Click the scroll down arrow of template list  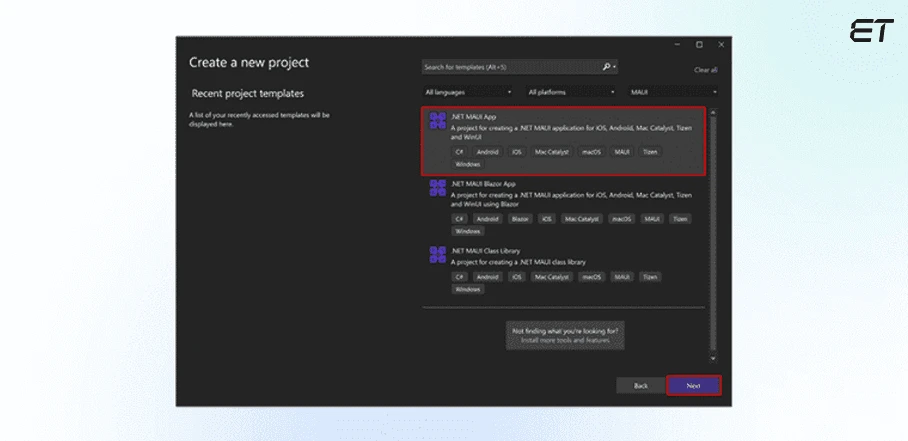point(713,358)
